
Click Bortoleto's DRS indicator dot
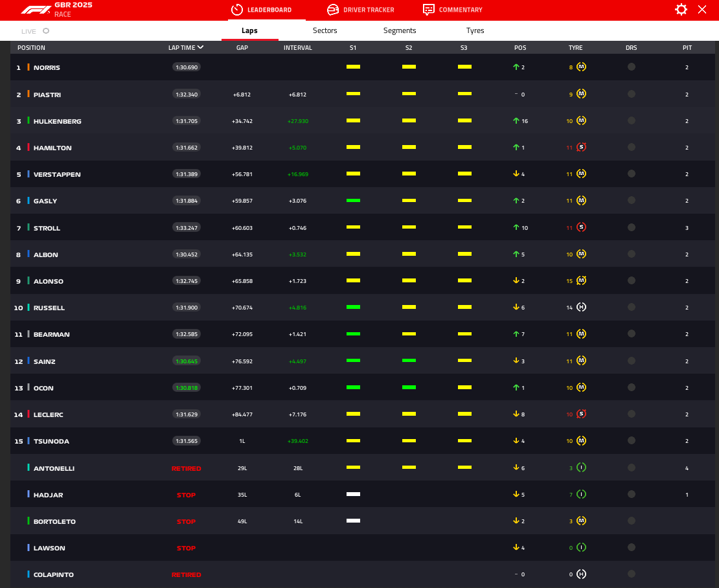click(632, 521)
